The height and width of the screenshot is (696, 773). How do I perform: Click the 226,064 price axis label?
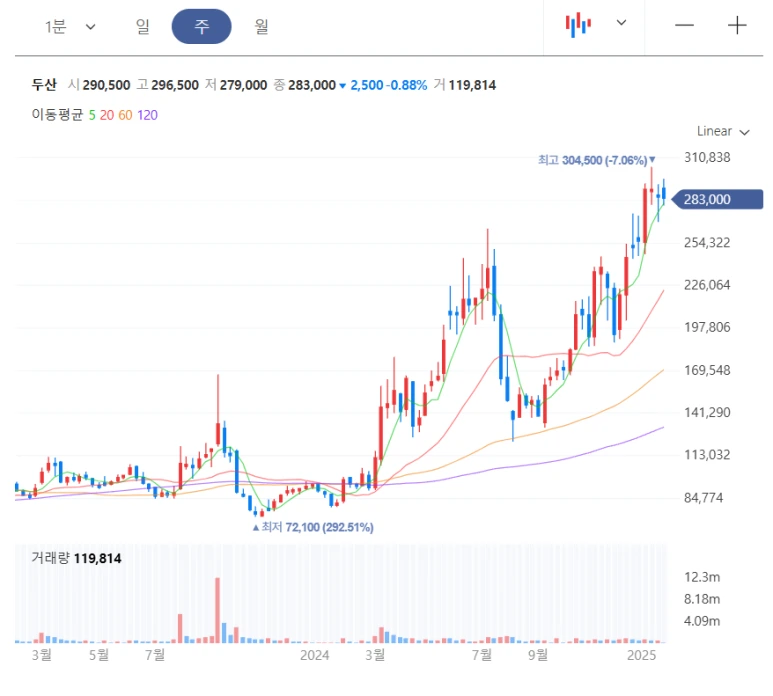(707, 285)
